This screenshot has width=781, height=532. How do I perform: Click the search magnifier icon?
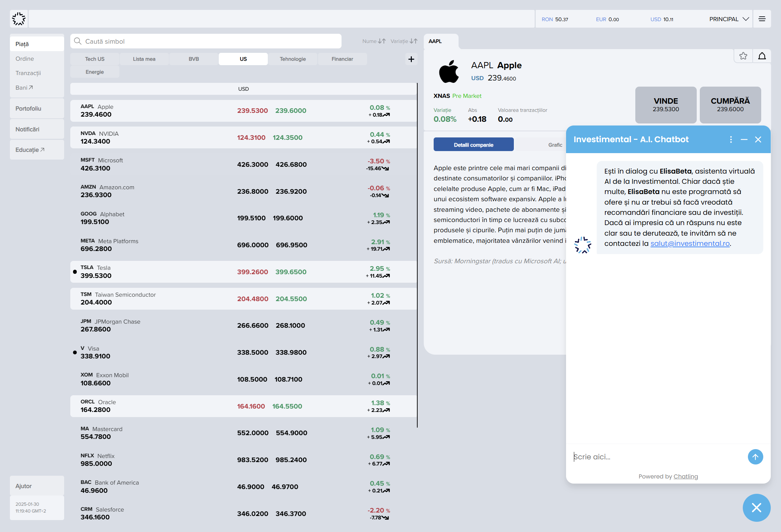[78, 41]
